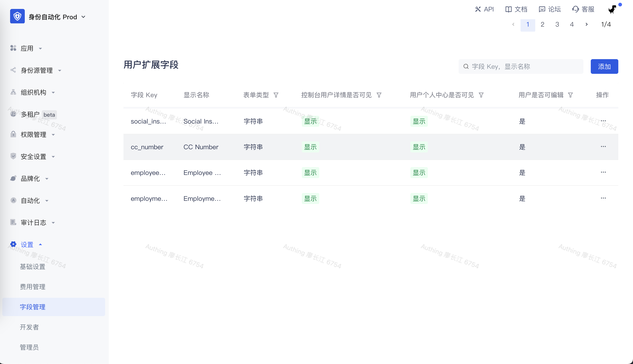The height and width of the screenshot is (364, 633).
Task: Select 基础设置 in the sidebar
Action: click(x=33, y=267)
